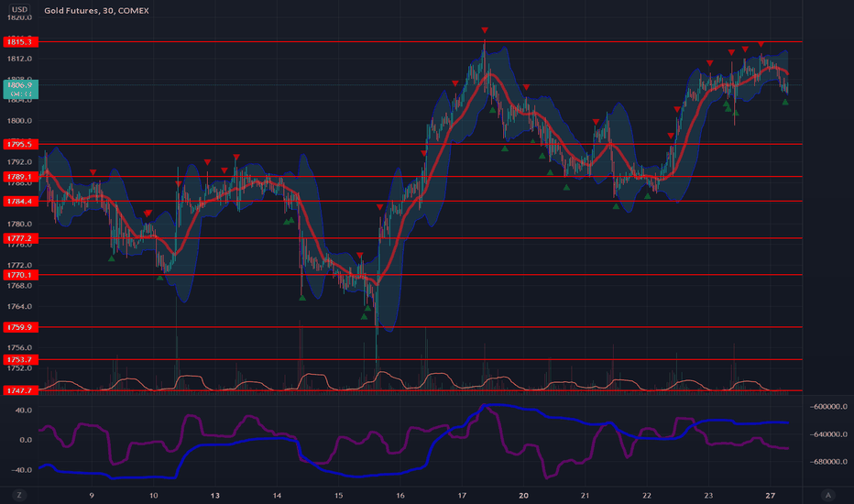Click the Z timezone button
Screen dimensions: 854x504
[x=19, y=495]
